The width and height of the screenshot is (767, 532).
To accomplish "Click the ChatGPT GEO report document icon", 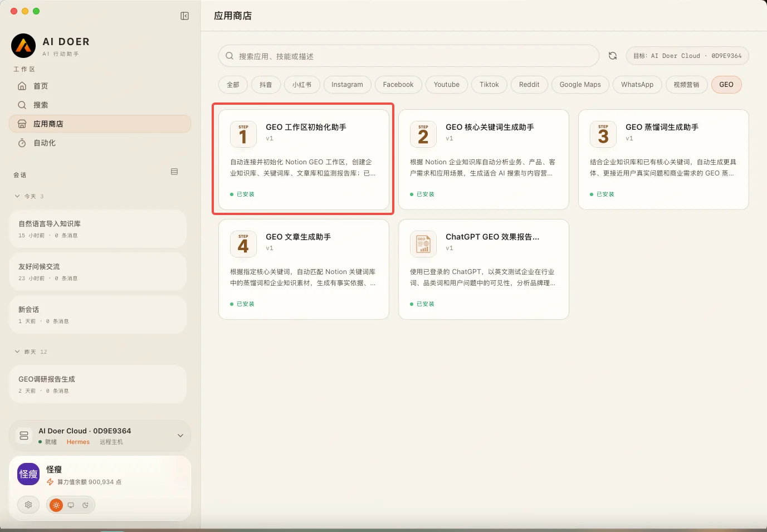I will click(x=423, y=244).
